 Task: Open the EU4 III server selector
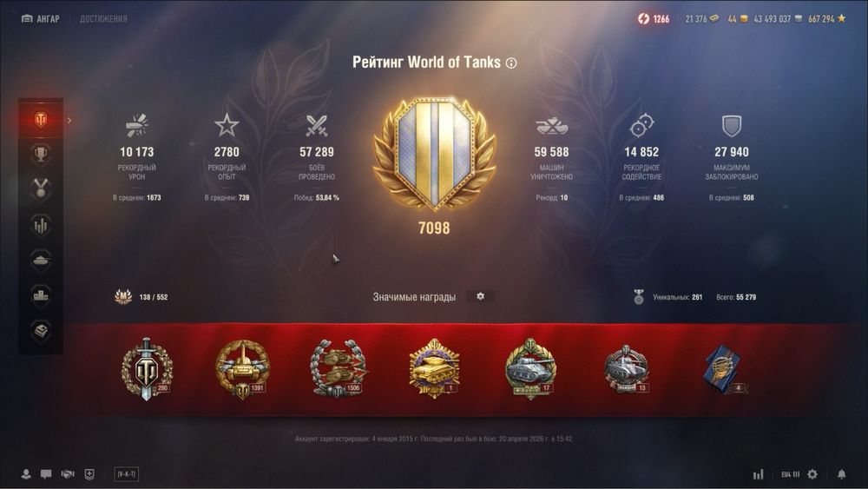(x=790, y=474)
